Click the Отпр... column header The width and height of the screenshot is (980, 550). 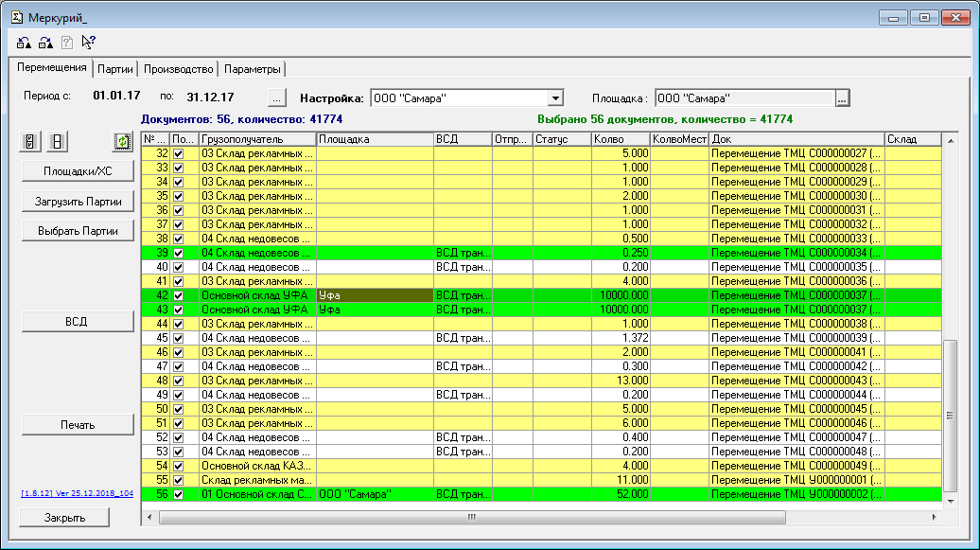(513, 139)
